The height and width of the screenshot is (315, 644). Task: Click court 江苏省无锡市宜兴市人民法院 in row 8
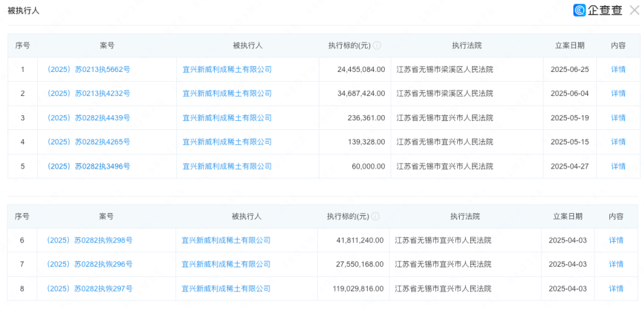pyautogui.click(x=443, y=289)
